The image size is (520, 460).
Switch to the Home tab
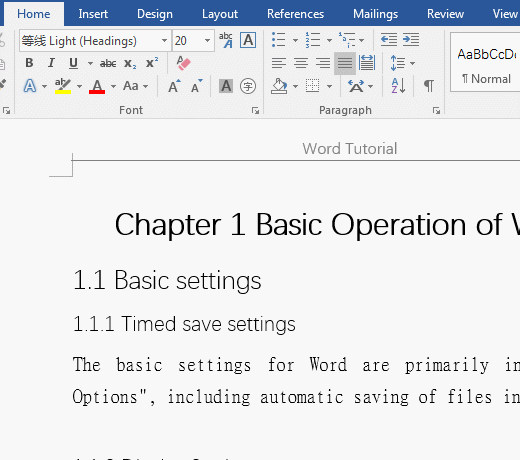(x=34, y=14)
